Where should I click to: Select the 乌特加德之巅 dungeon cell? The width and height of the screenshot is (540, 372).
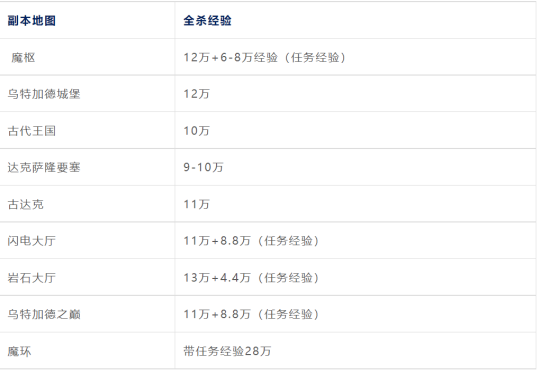[x=44, y=314]
